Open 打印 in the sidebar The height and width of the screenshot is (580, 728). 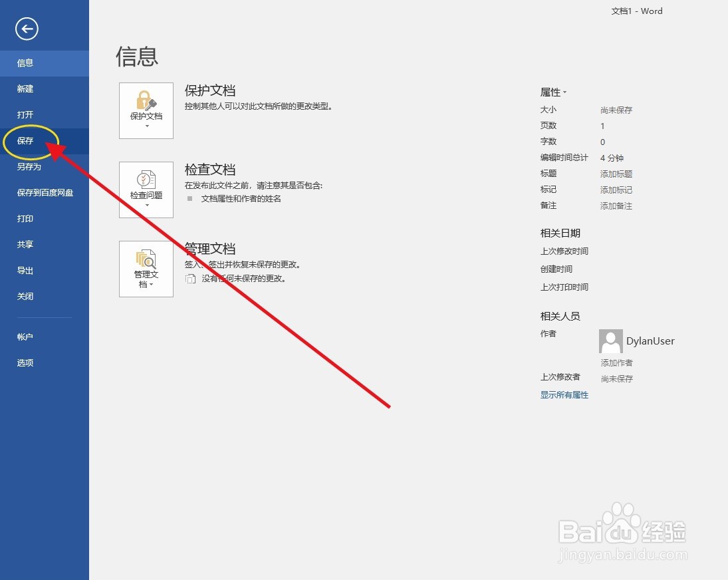45,219
